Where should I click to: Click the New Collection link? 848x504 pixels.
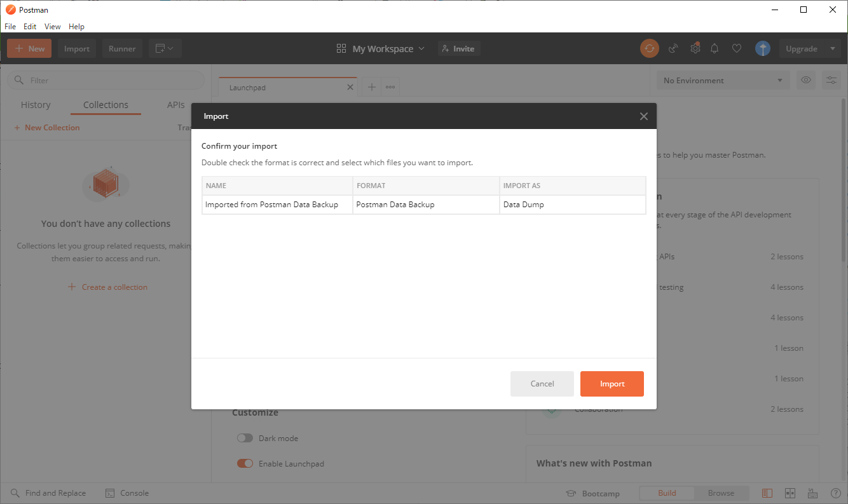click(x=47, y=128)
